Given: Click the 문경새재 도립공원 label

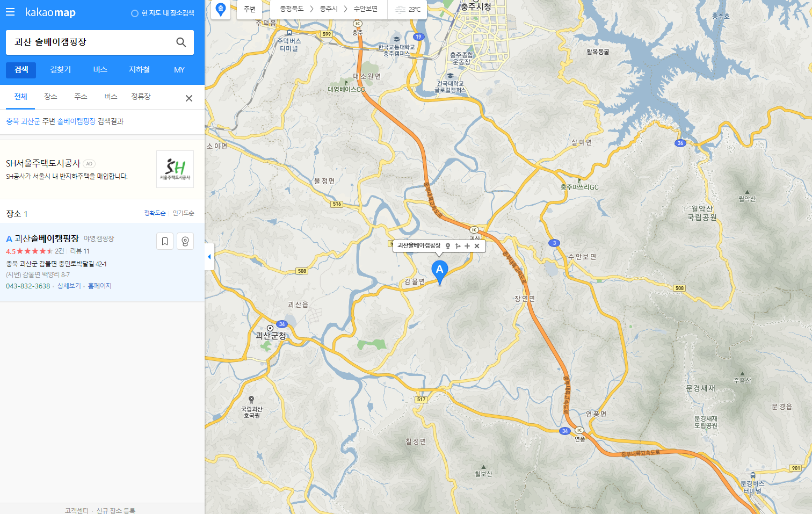Looking at the screenshot, I should click(x=706, y=422).
